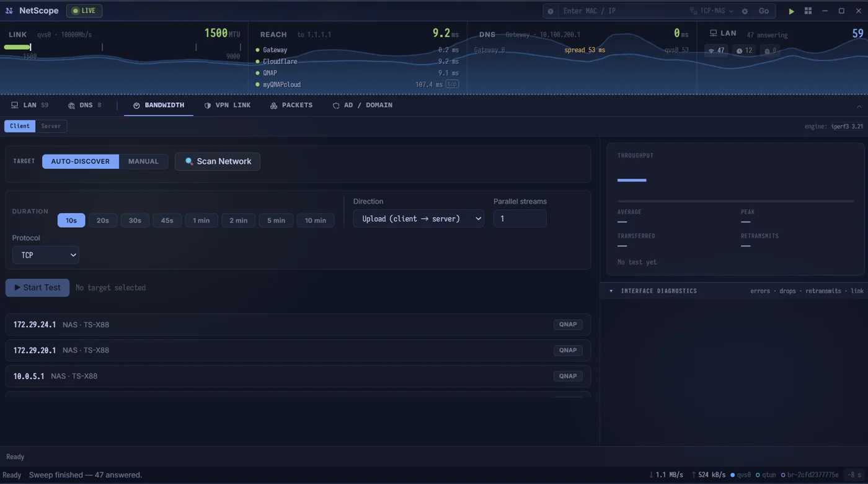Select MANUAL target mode
Screen dimensions: 868x484
(x=143, y=161)
